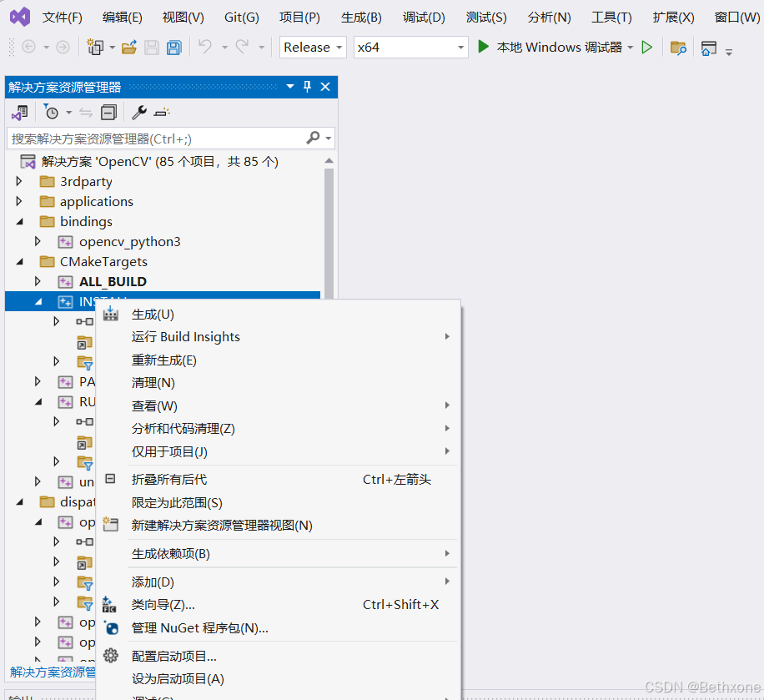Image resolution: width=764 pixels, height=700 pixels.
Task: Open the 生成依赖项(B) submenu
Action: click(278, 554)
